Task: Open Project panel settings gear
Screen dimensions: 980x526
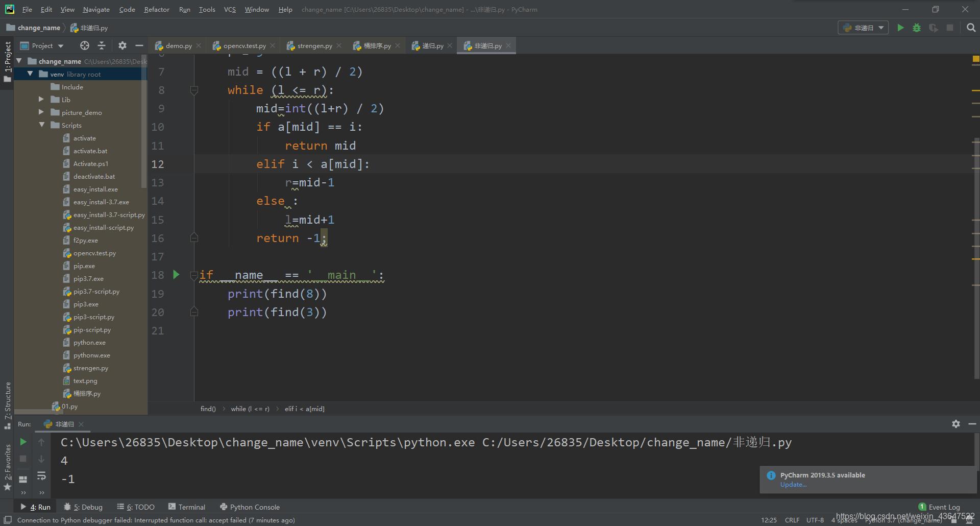Action: (x=122, y=45)
